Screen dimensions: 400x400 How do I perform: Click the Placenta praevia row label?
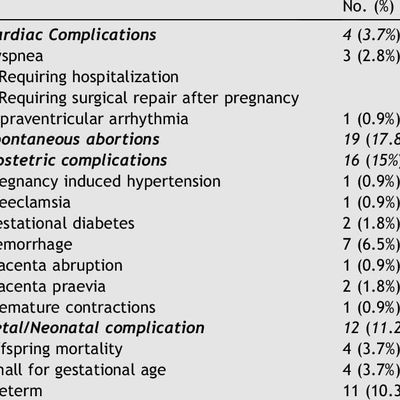pyautogui.click(x=53, y=287)
